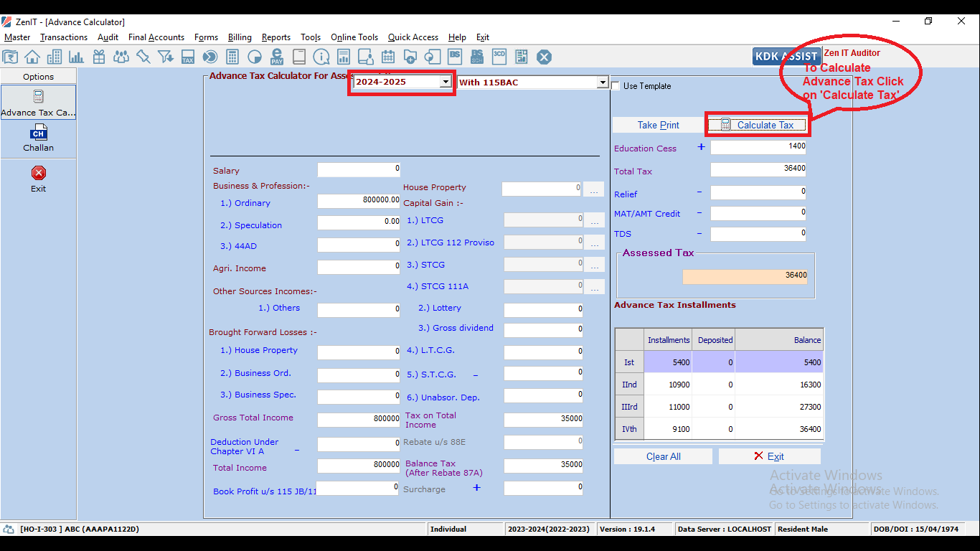Click the Take Print button
The image size is (980, 551).
point(658,125)
